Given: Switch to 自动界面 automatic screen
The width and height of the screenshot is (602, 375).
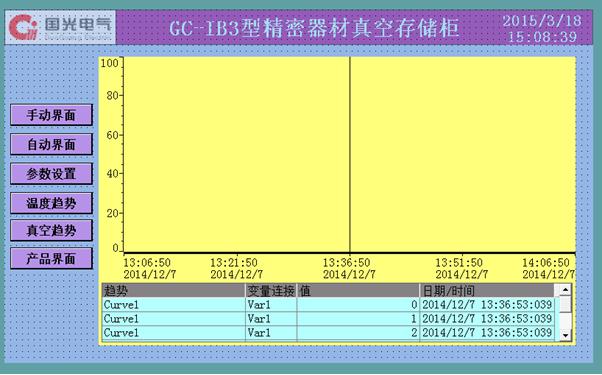Looking at the screenshot, I should [51, 144].
